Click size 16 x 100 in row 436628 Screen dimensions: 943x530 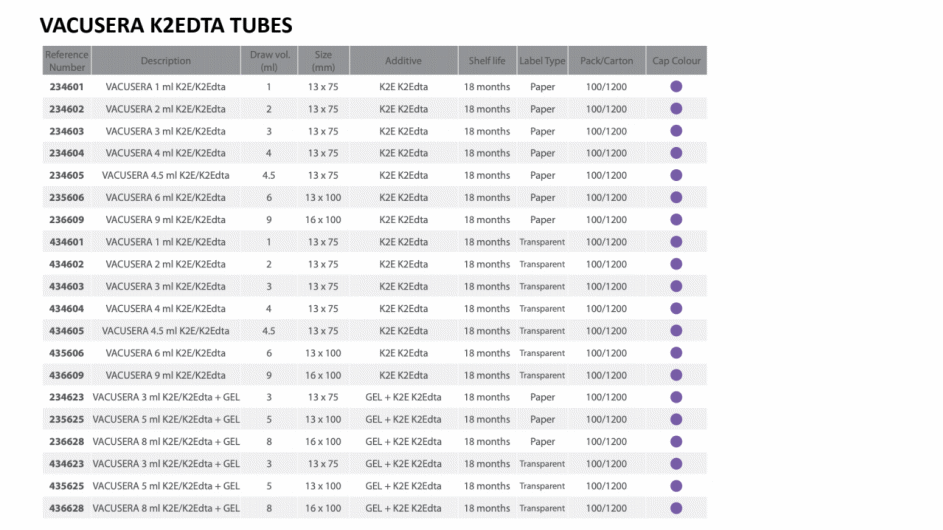pyautogui.click(x=324, y=508)
